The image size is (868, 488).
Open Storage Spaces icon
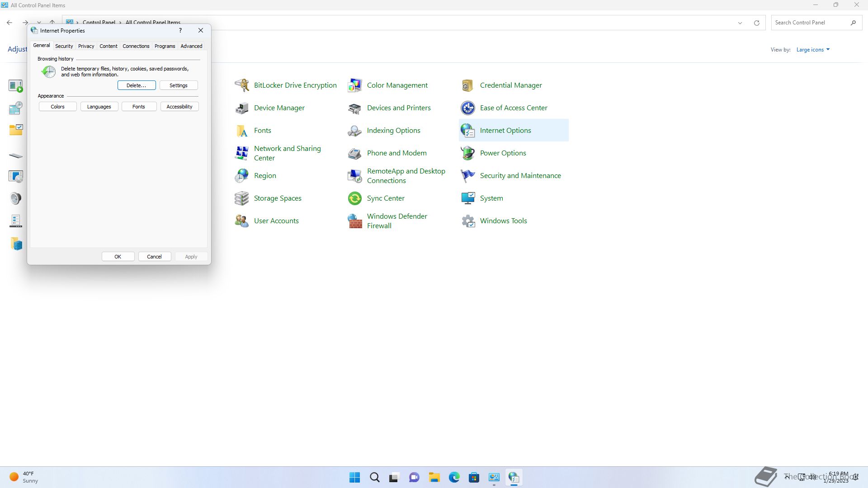tap(242, 198)
